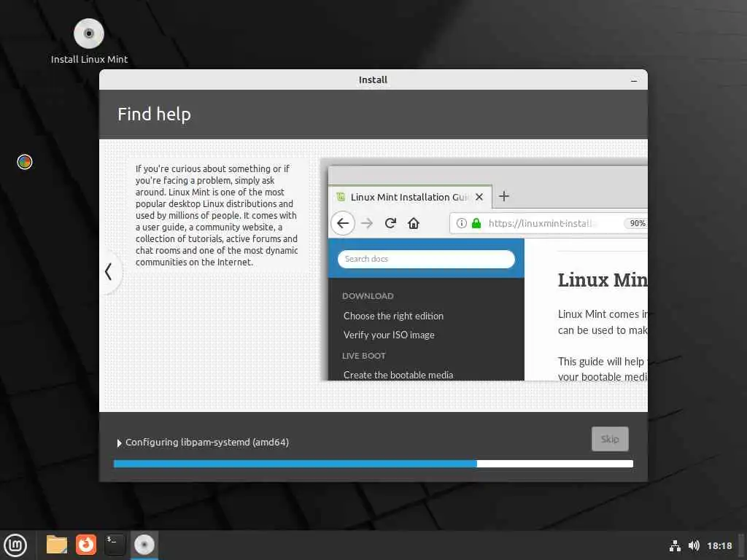The width and height of the screenshot is (747, 560).
Task: Open the Files manager from the panel
Action: (x=57, y=545)
